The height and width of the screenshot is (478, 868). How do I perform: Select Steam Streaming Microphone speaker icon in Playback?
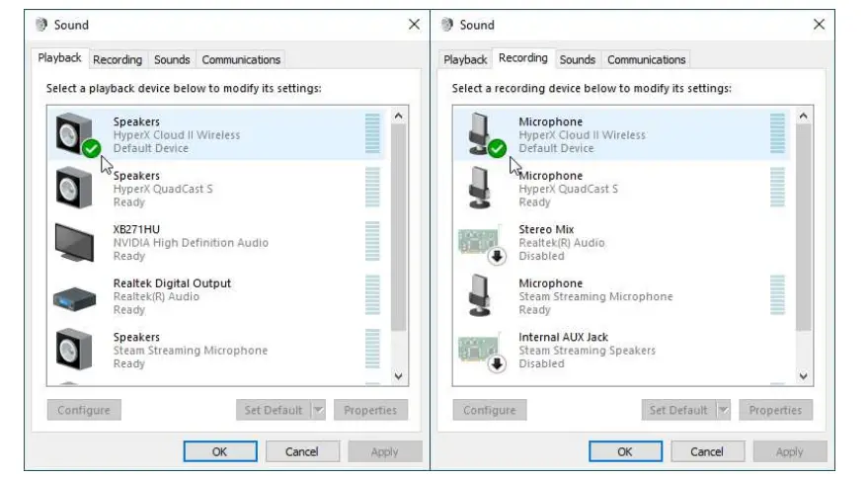[74, 350]
